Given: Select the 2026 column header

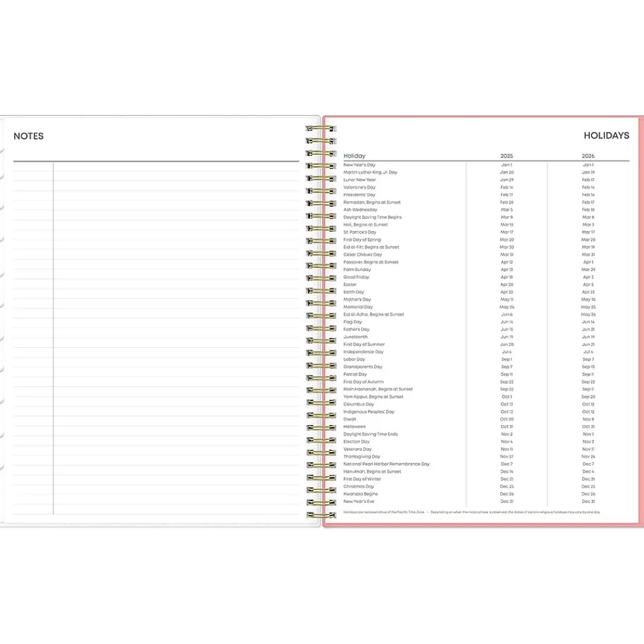Looking at the screenshot, I should tap(588, 156).
